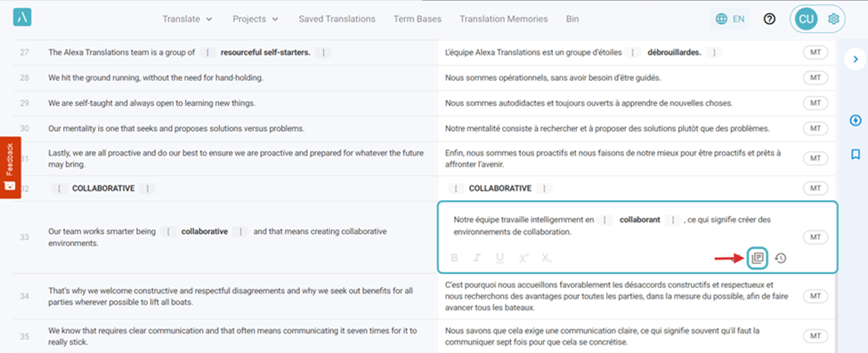The height and width of the screenshot is (353, 868).
Task: Click the copy source icon in segment 33
Action: click(x=758, y=258)
